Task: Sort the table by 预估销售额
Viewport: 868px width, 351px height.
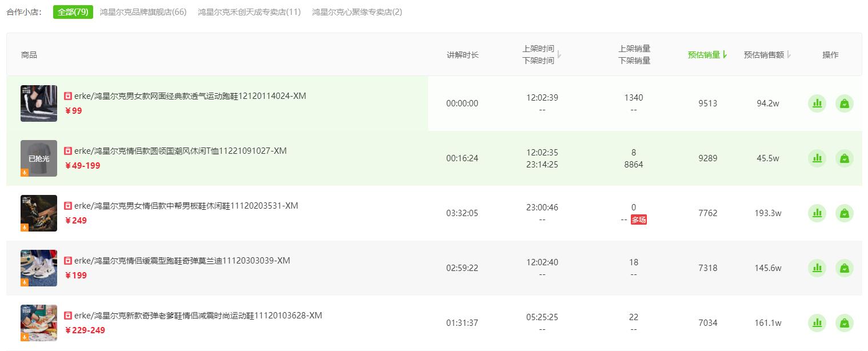Action: pyautogui.click(x=767, y=55)
